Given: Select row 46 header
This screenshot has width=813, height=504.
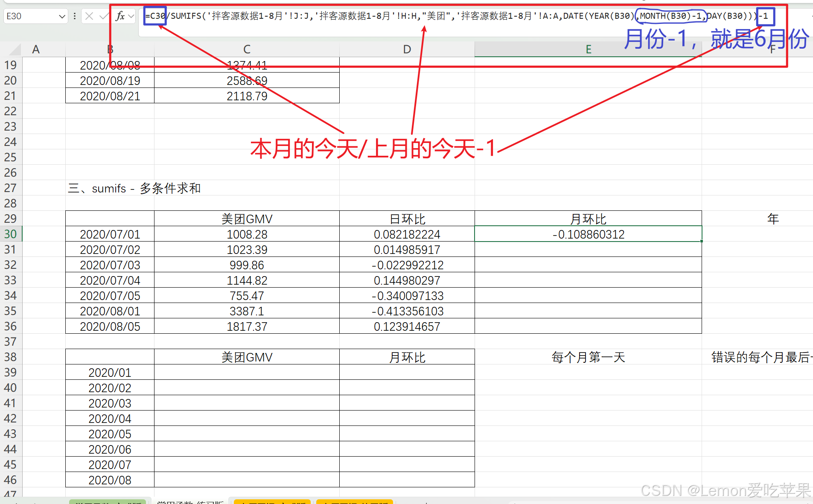Looking at the screenshot, I should tap(11, 480).
